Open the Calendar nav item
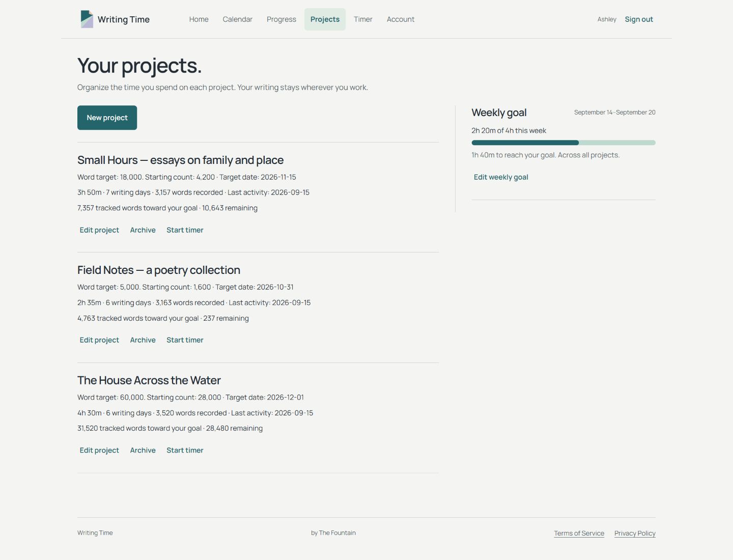The height and width of the screenshot is (560, 733). coord(238,19)
